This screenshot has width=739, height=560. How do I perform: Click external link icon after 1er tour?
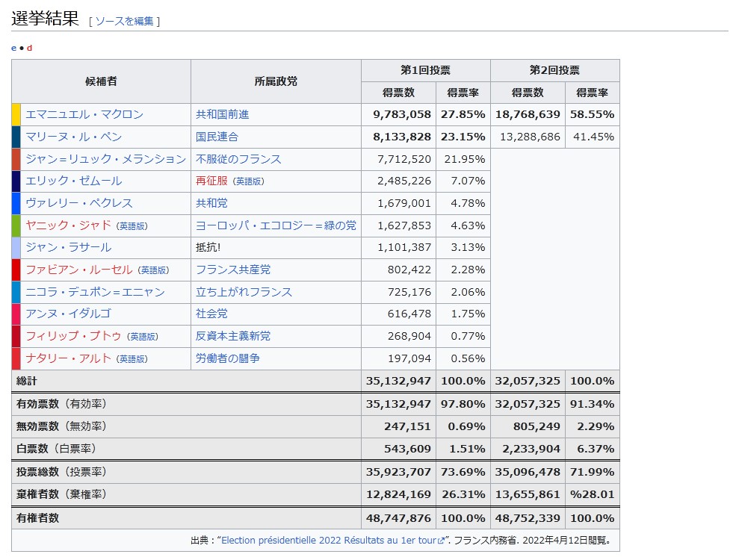441,541
